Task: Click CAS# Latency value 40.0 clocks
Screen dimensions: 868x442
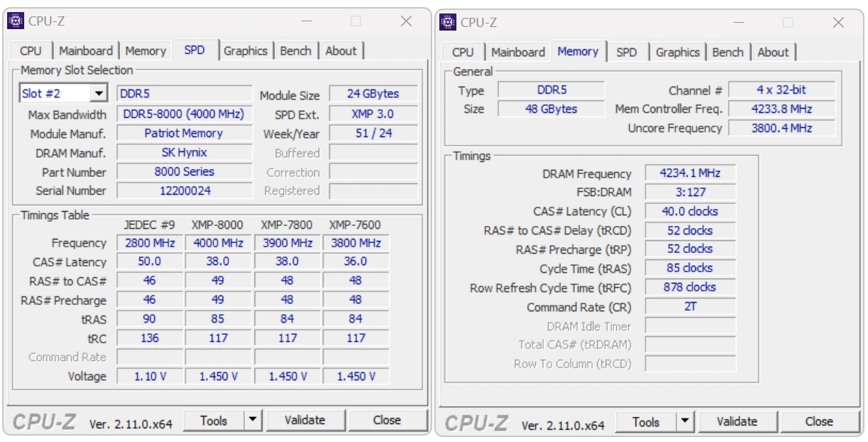Action: tap(690, 211)
